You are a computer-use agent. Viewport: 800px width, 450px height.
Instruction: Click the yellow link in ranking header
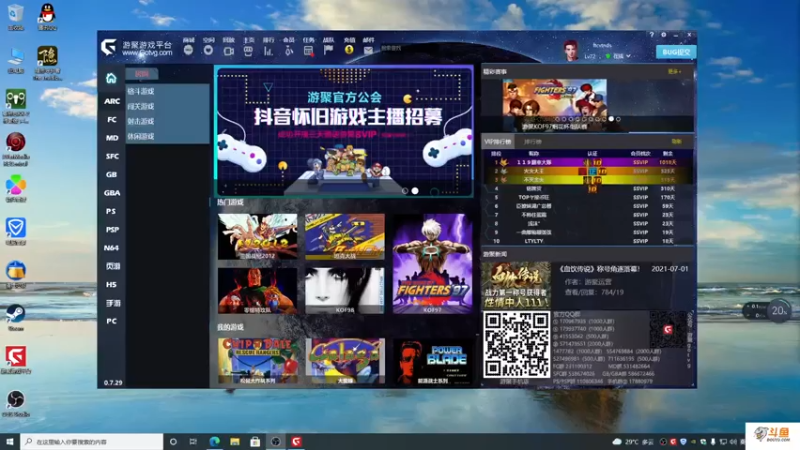(676, 141)
